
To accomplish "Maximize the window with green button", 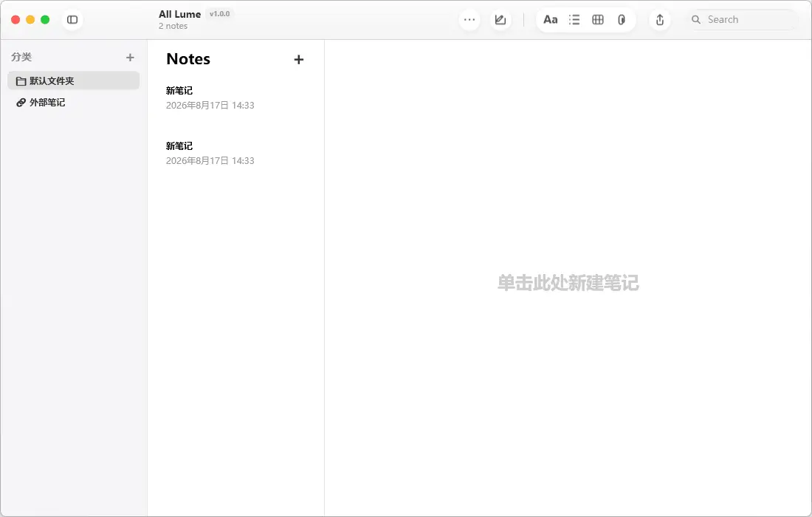I will 45,20.
